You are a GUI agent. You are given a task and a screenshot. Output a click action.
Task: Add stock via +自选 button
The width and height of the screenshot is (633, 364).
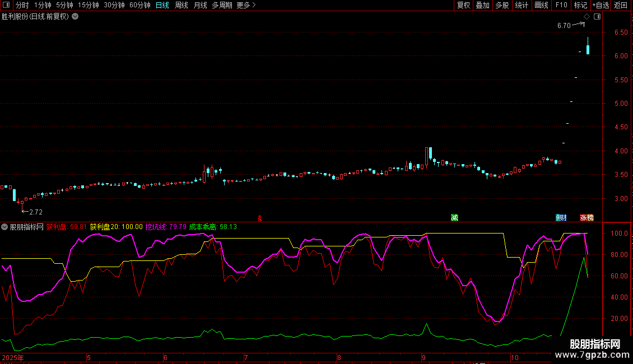(x=600, y=5)
